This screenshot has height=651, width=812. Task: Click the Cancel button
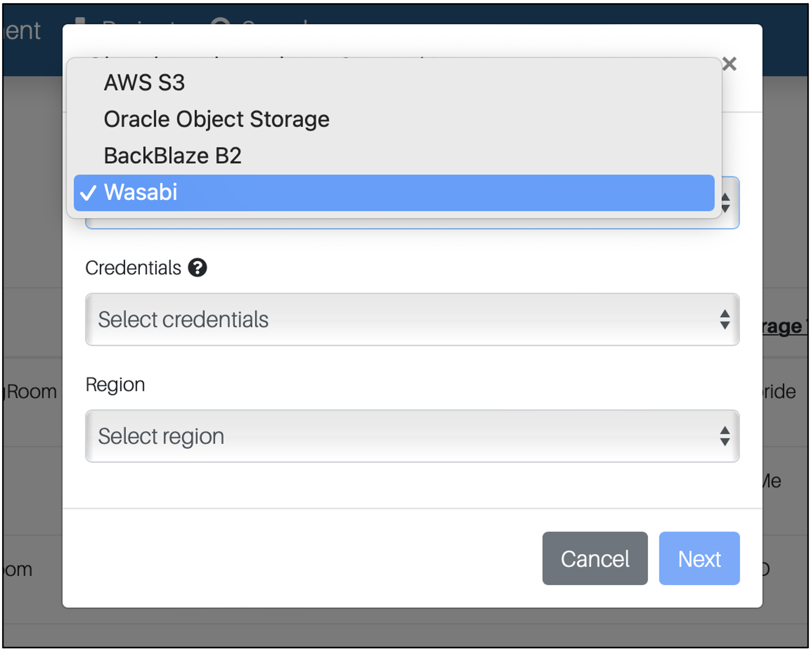(x=595, y=558)
